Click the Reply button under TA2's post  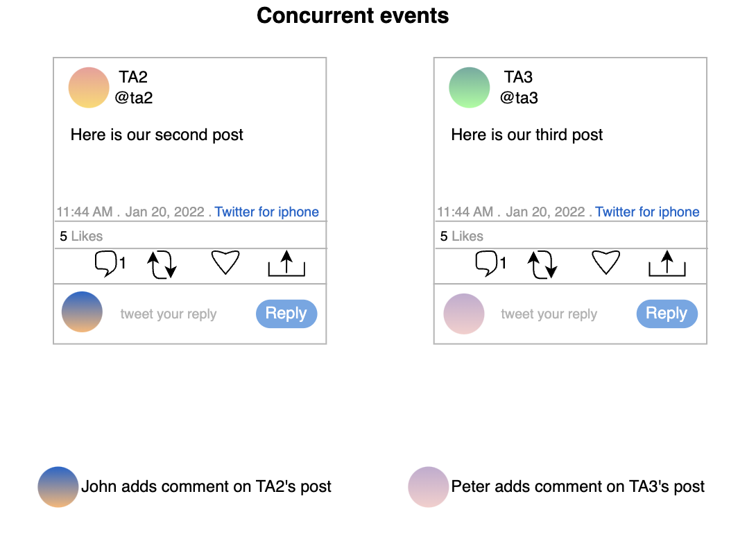pyautogui.click(x=286, y=314)
